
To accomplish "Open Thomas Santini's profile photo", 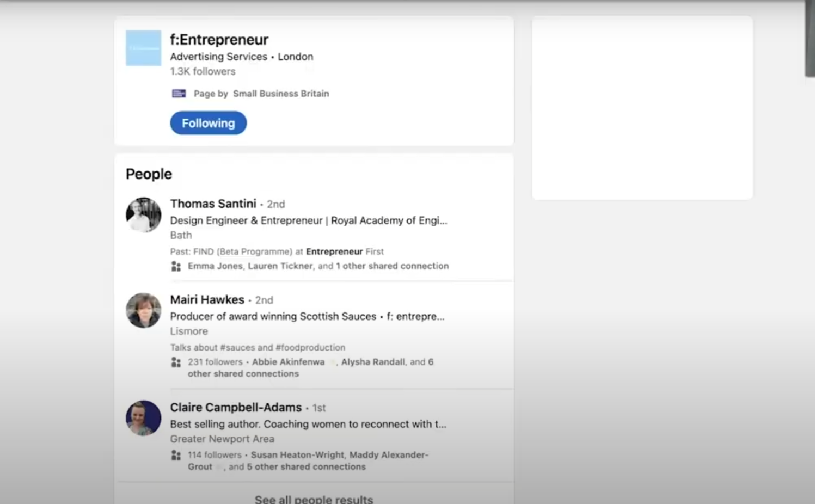I will tap(143, 214).
